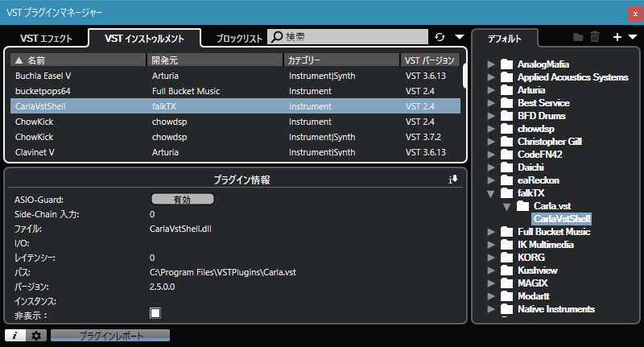Image resolution: width=644 pixels, height=347 pixels.
Task: Expand the KORG folder
Action: [x=491, y=258]
